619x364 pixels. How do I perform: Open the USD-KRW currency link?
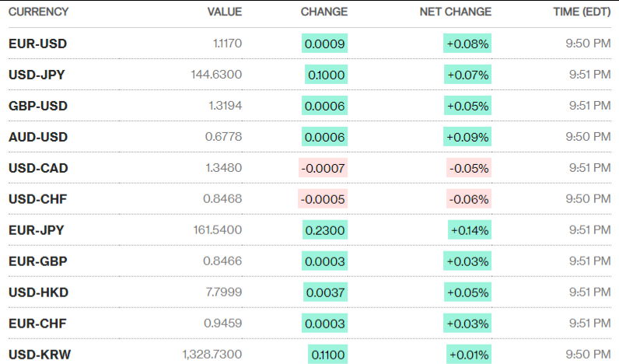(38, 355)
